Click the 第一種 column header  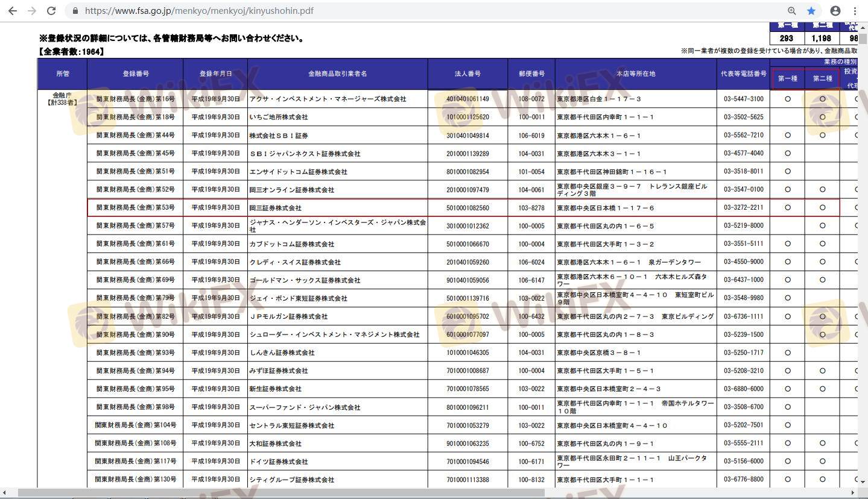pos(787,78)
